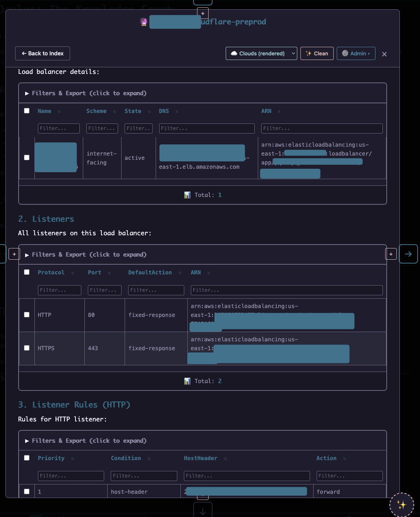Screen dimensions: 420x517
Task: Click the right arrow navigation button
Action: click(x=408, y=254)
